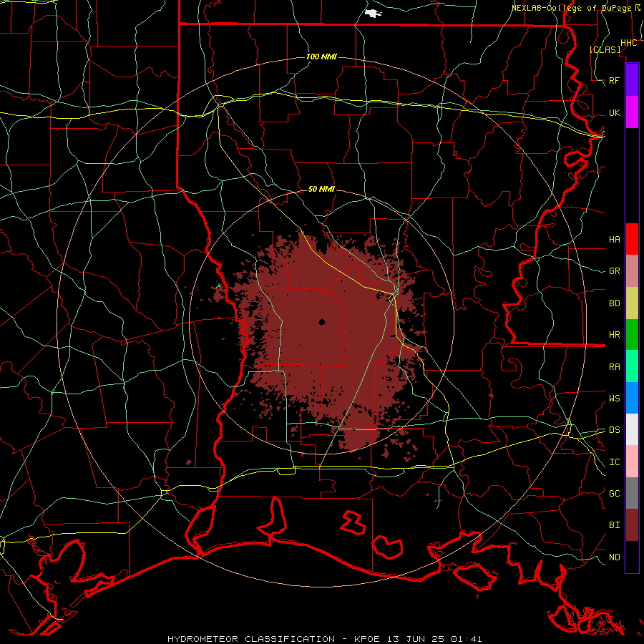The width and height of the screenshot is (644, 644).
Task: Click the BD legend label
Action: coord(615,303)
